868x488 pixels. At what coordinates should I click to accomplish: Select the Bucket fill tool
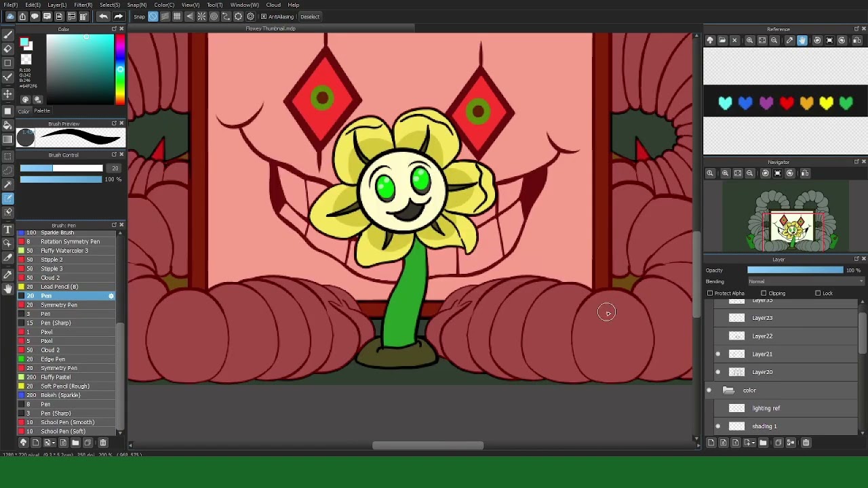[x=8, y=125]
